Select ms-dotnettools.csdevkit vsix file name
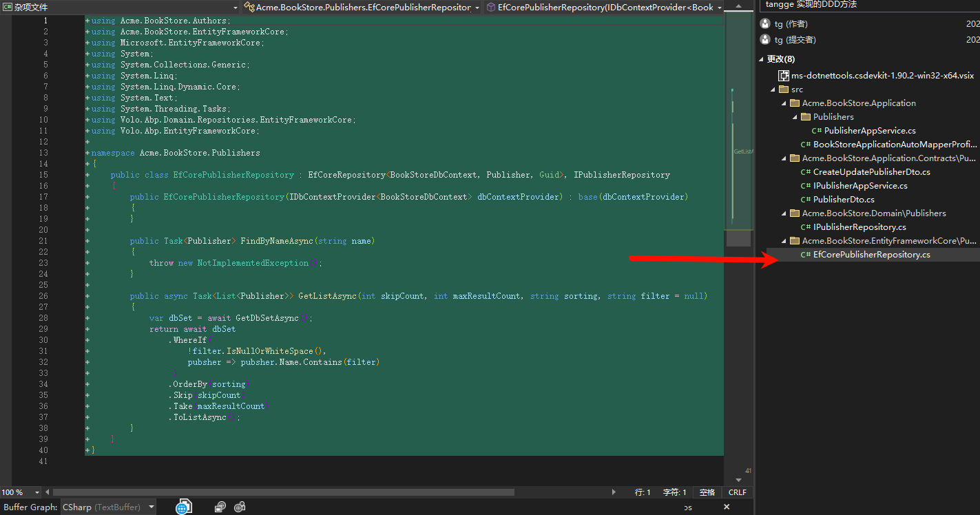Viewport: 980px width, 515px height. [x=883, y=76]
